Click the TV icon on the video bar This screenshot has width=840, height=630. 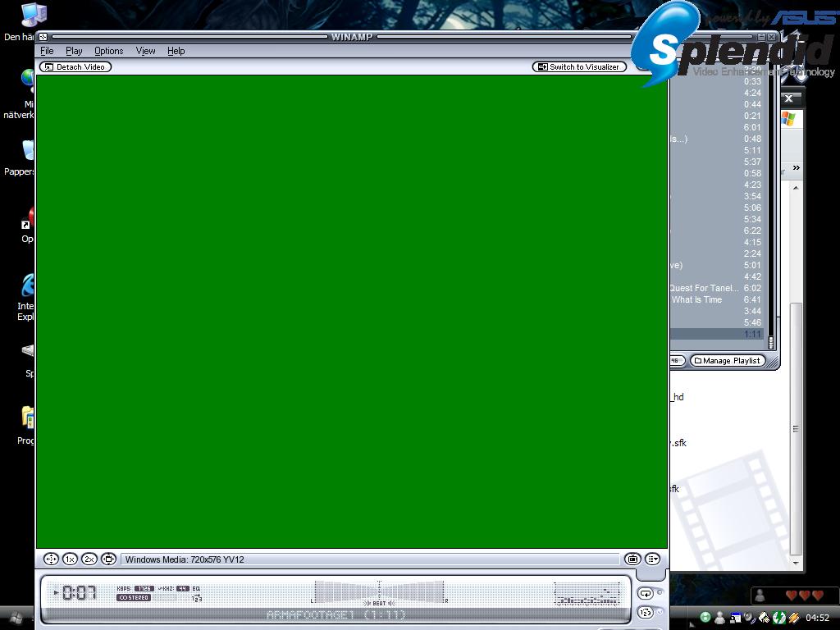pyautogui.click(x=632, y=559)
